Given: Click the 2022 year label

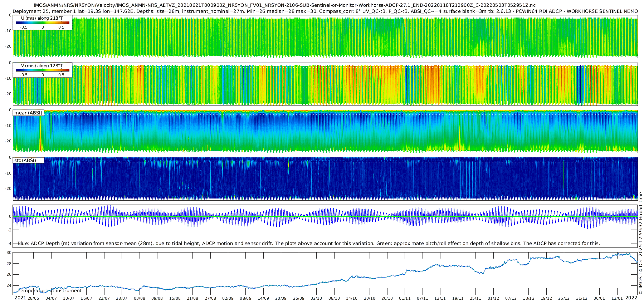Looking at the screenshot, I should coord(631,298).
